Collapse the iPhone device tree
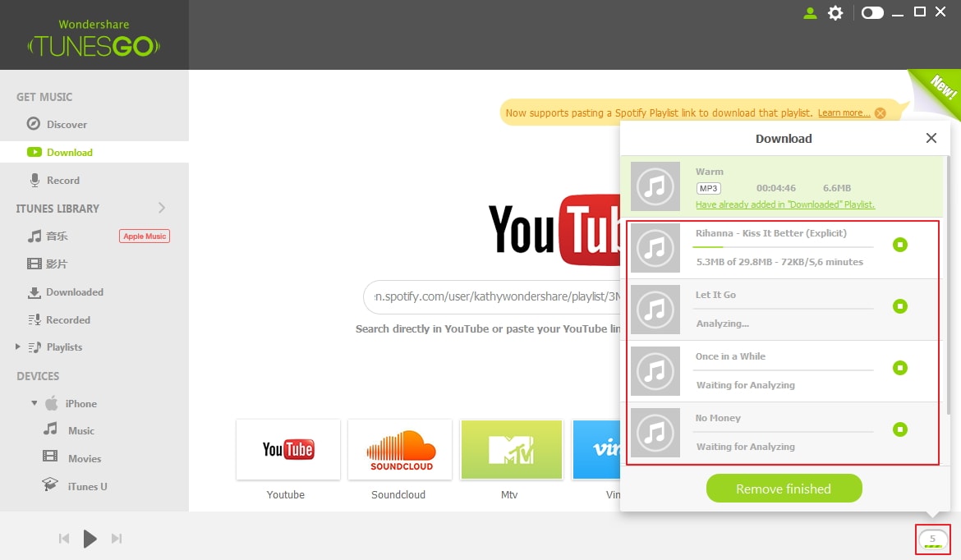This screenshot has height=560, width=961. tap(34, 403)
